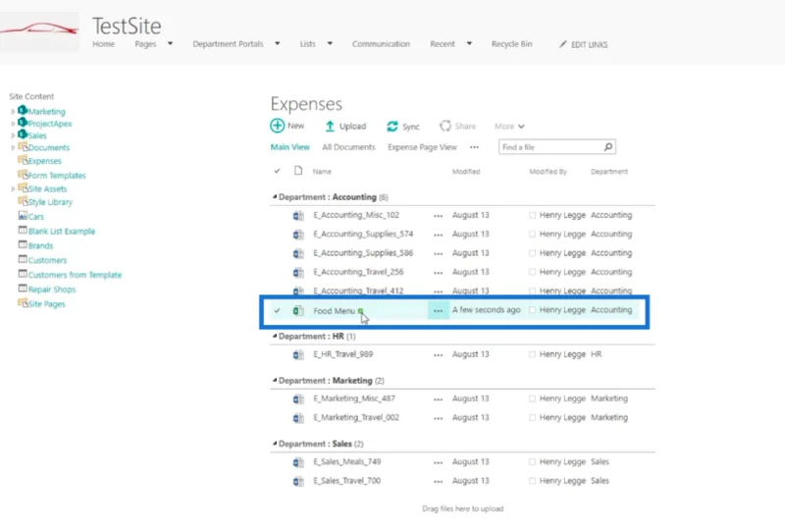Open ellipsis menu for E_Accounting_Supplies_586
Viewport: 785px width, 532px height.
(x=438, y=254)
